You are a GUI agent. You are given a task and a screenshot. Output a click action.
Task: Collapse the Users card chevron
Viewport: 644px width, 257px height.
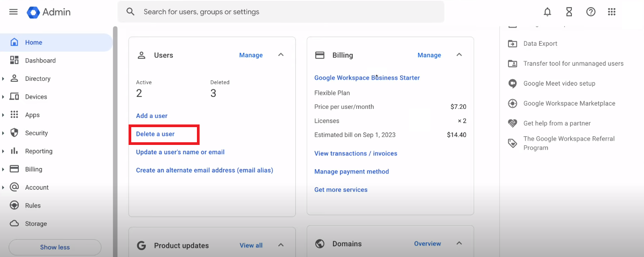pyautogui.click(x=281, y=55)
